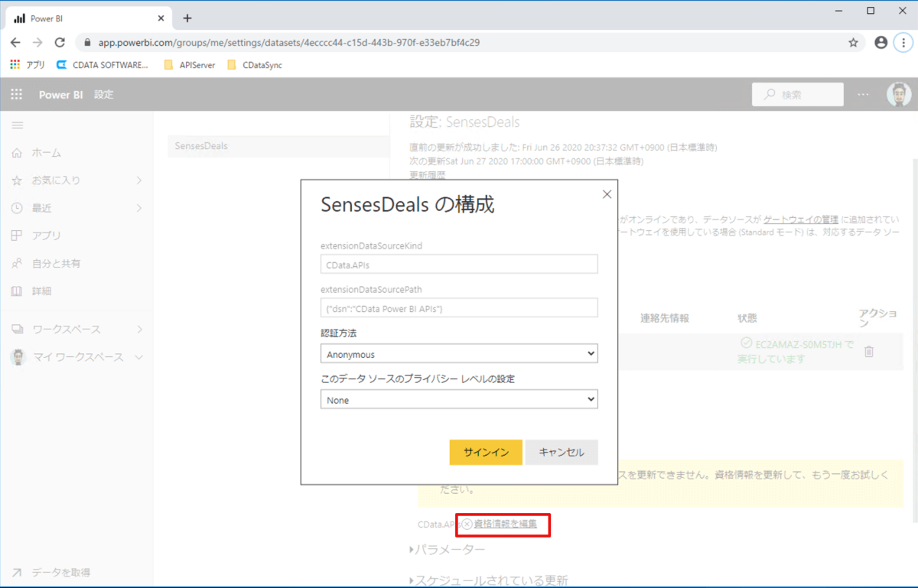918x588 pixels.
Task: Close the Power BI browser tab
Action: click(x=161, y=18)
